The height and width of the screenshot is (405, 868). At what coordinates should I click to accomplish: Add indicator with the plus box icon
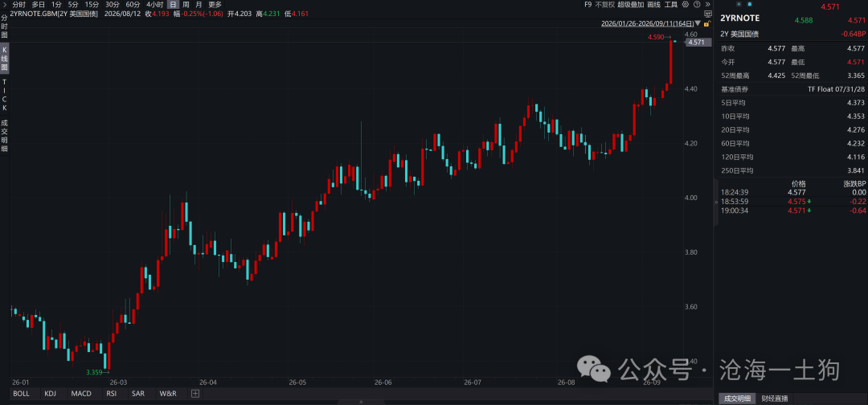coord(194,394)
